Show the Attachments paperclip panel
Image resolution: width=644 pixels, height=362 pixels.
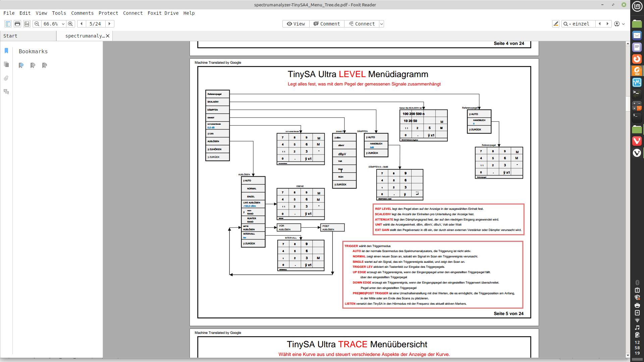(6, 78)
